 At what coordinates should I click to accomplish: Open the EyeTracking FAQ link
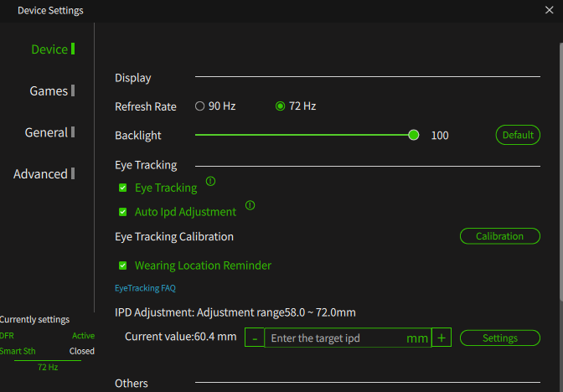pyautogui.click(x=145, y=288)
